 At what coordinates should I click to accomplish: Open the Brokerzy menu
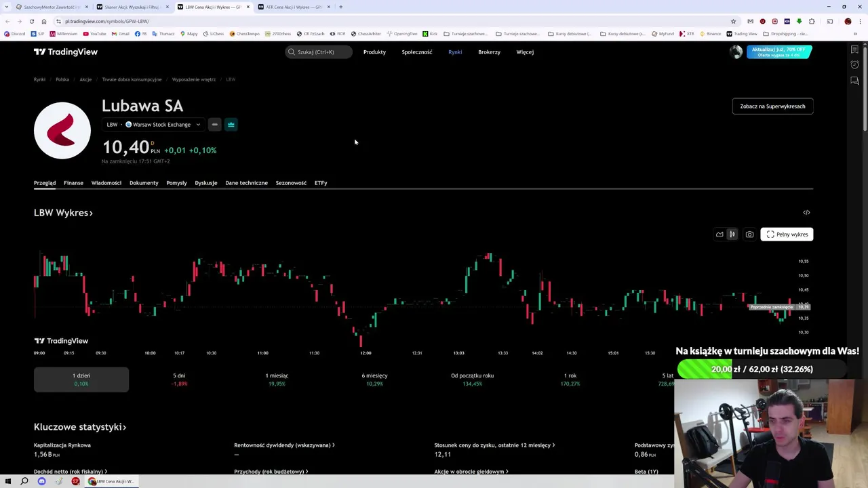tap(489, 52)
